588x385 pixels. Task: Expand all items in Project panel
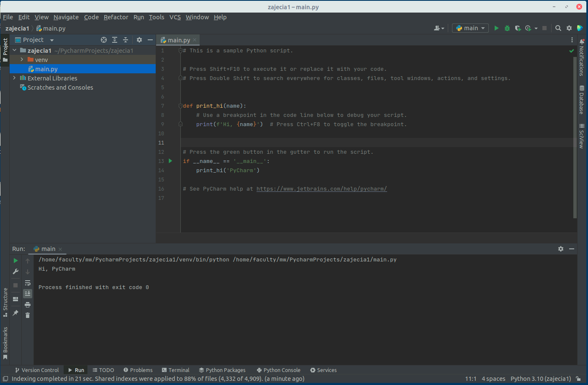pyautogui.click(x=115, y=40)
